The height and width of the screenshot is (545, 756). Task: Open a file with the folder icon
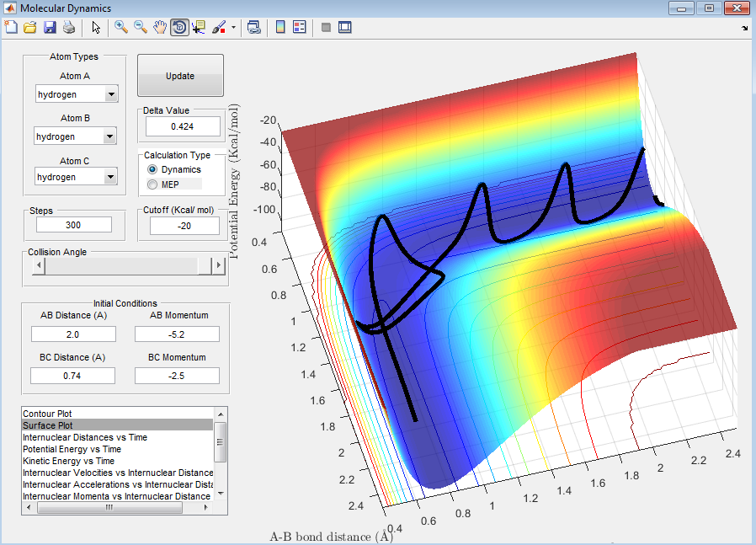[x=30, y=28]
